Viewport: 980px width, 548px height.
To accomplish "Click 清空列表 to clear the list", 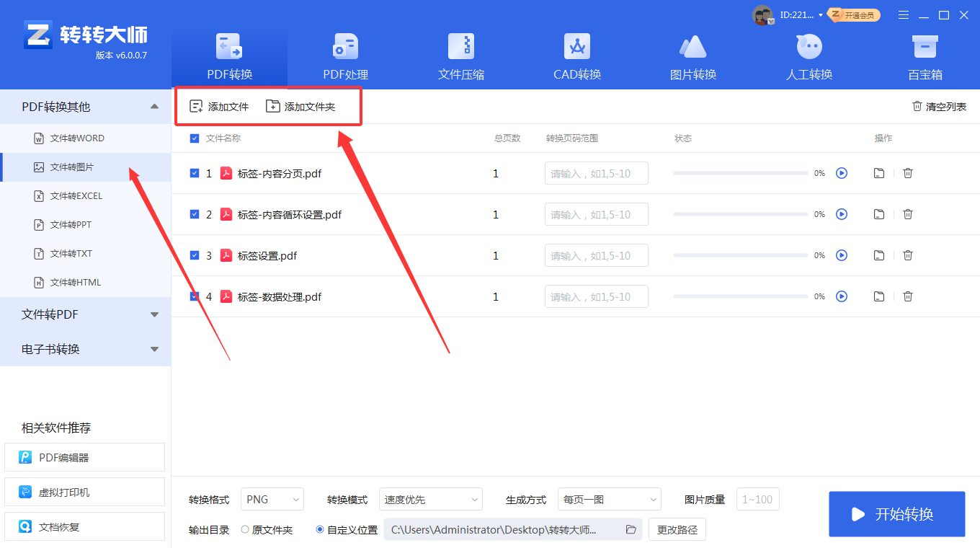I will point(939,107).
